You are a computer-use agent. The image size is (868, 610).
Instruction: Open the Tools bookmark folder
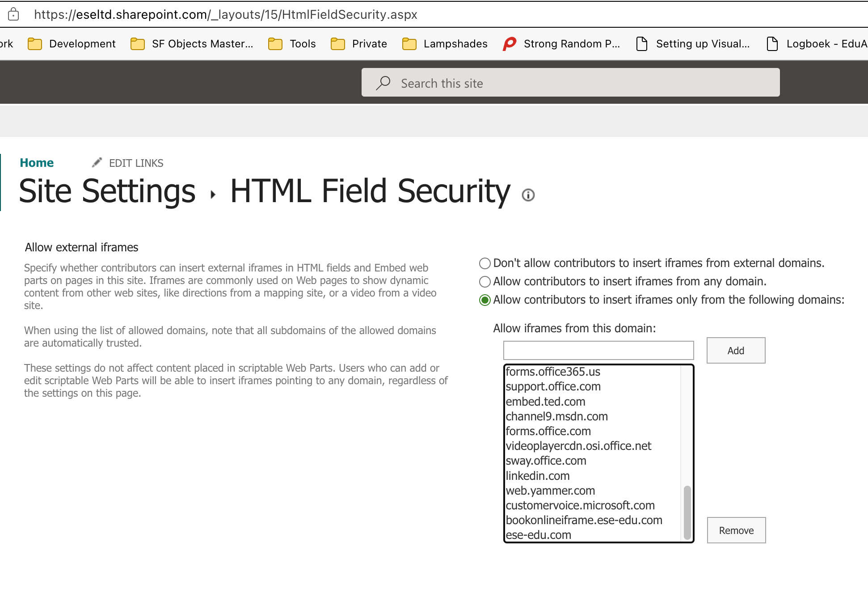click(x=292, y=44)
